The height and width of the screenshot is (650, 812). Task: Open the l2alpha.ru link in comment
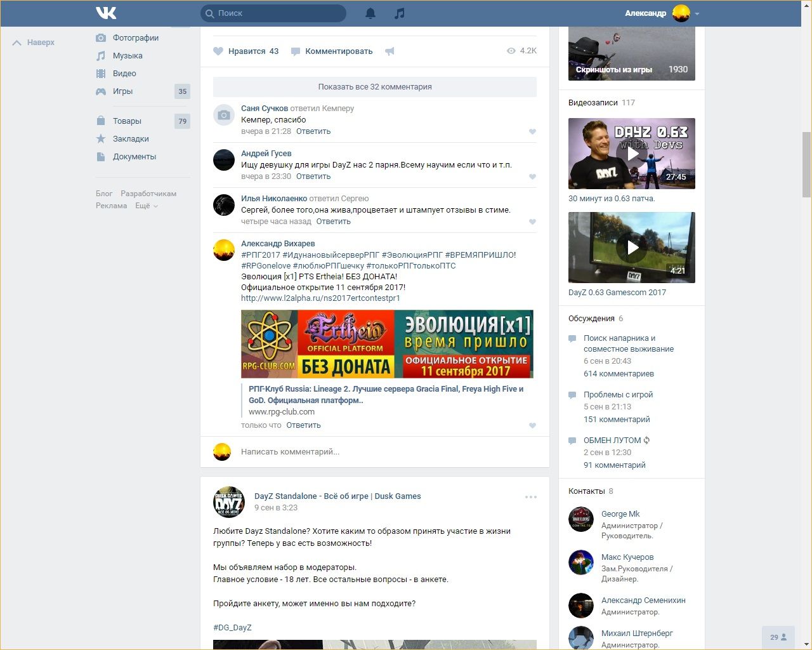coord(320,298)
